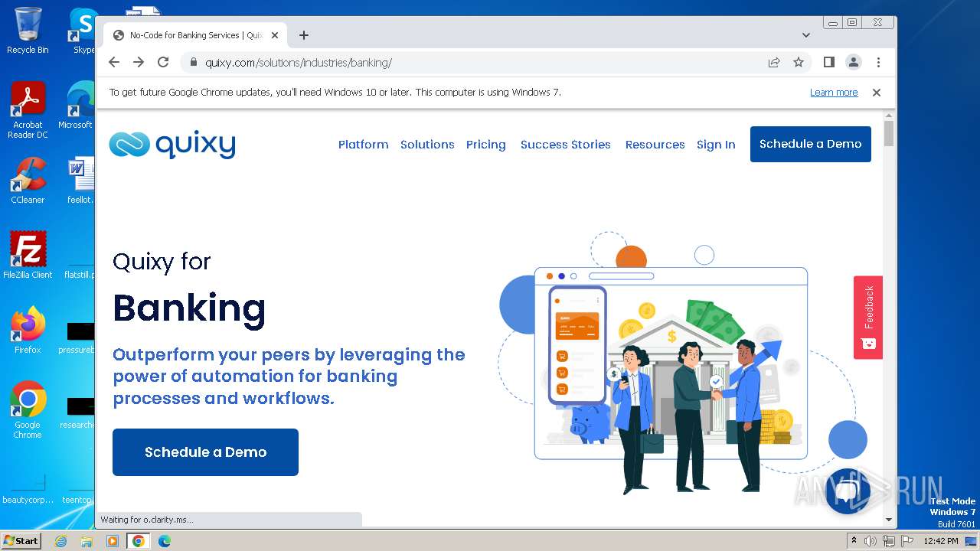Launch Firefox from desktop
980x551 pixels.
click(28, 330)
